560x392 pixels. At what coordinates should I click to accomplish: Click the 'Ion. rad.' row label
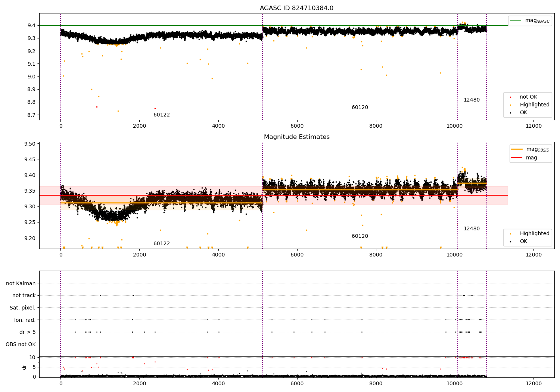pyautogui.click(x=25, y=320)
